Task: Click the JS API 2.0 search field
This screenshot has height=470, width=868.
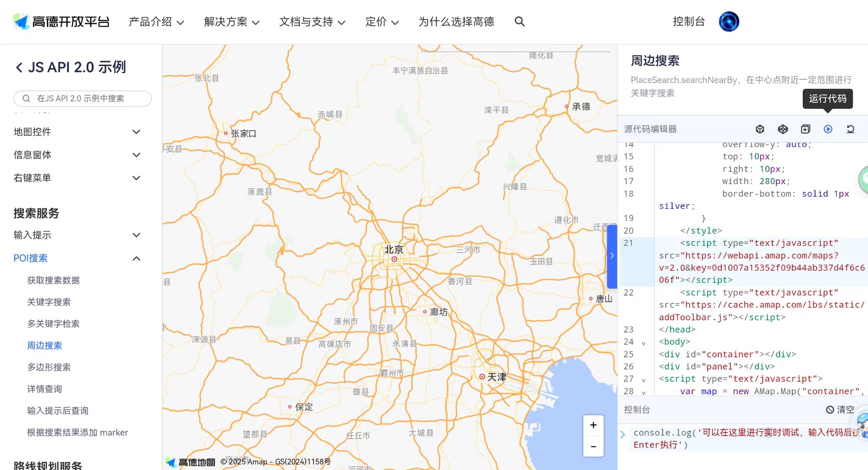Action: (x=83, y=99)
